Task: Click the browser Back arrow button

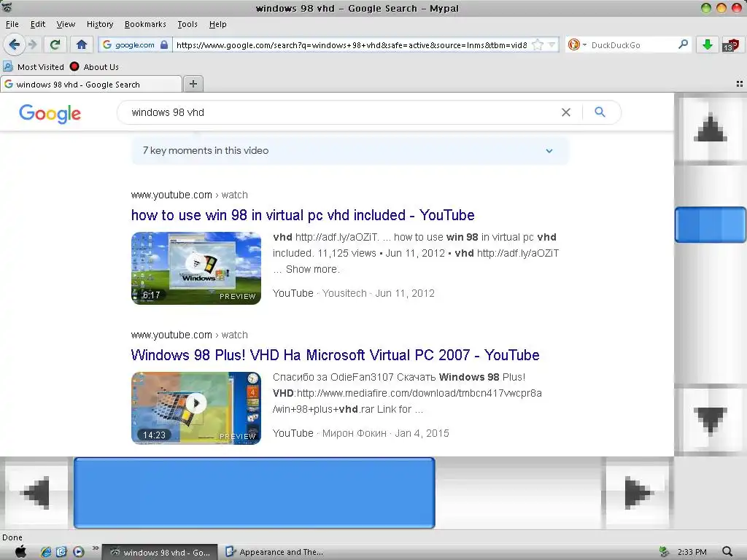Action: 15,44
